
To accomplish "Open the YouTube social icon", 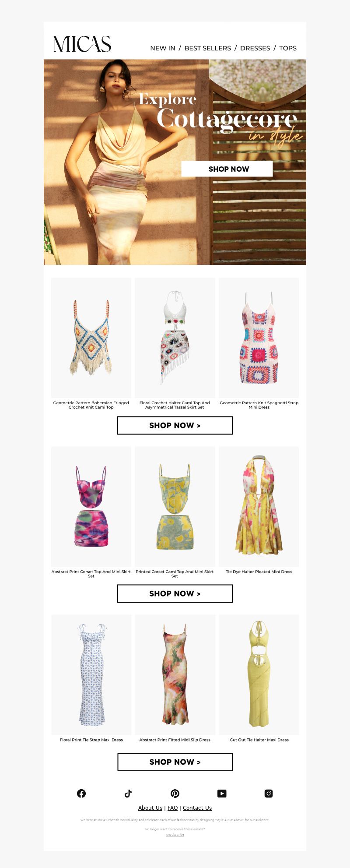I will [x=222, y=793].
